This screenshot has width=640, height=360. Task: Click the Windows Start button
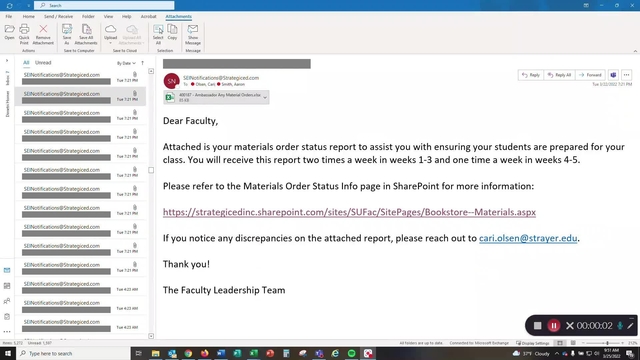tap(8, 353)
